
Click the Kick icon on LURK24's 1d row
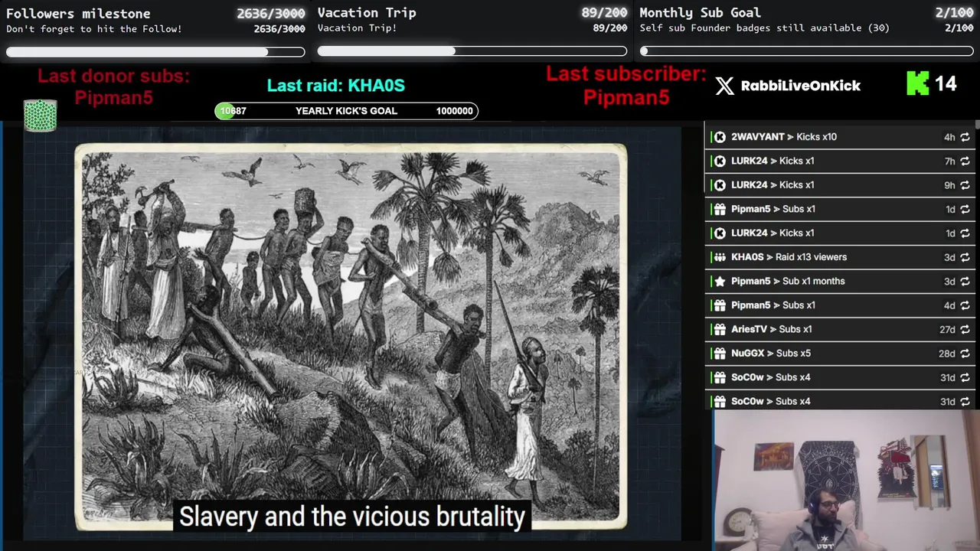coord(720,233)
